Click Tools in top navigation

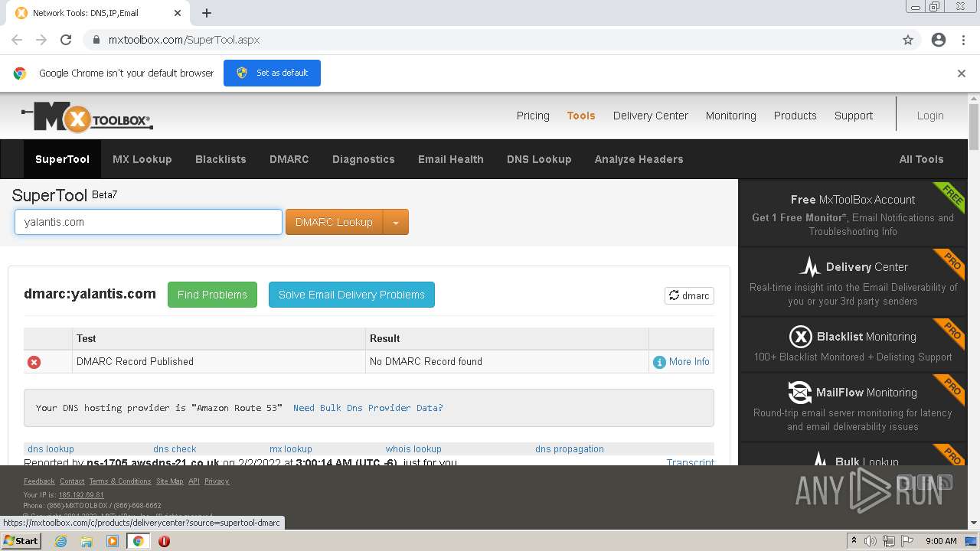coord(581,116)
